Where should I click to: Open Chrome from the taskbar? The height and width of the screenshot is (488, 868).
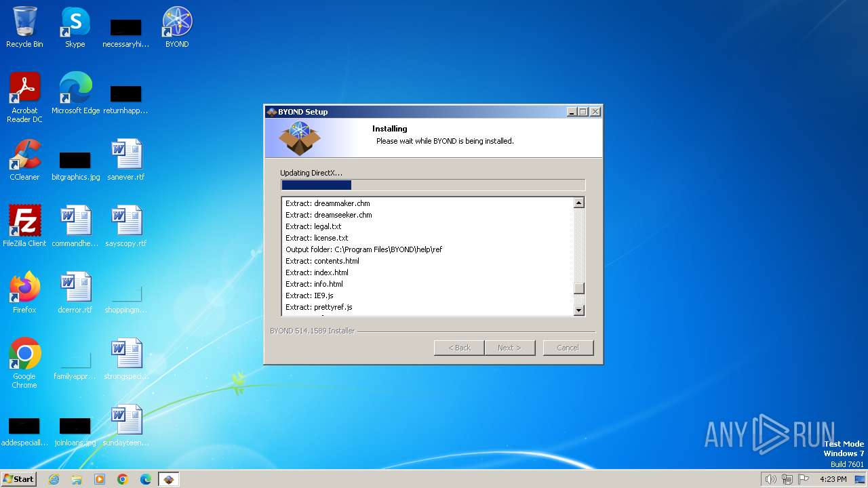[x=123, y=479]
